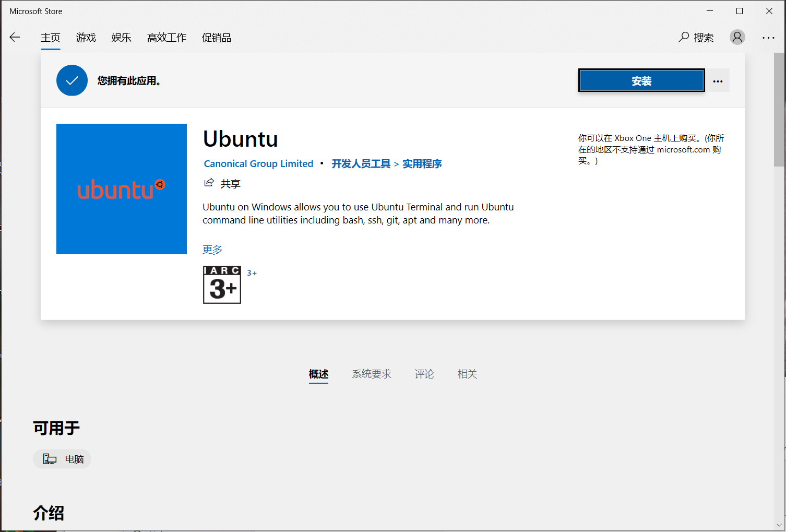Open the 实用程序 subcategory link

[422, 163]
